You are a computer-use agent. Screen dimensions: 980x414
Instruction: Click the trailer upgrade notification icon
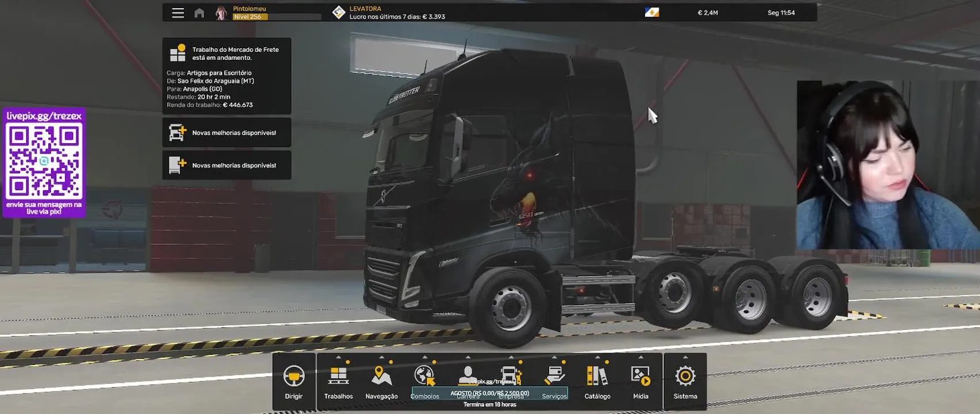tap(178, 165)
